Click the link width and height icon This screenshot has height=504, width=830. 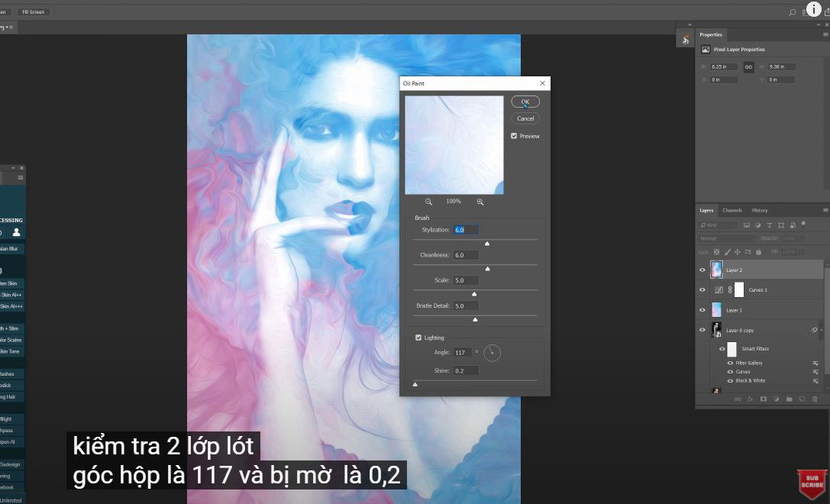click(748, 67)
